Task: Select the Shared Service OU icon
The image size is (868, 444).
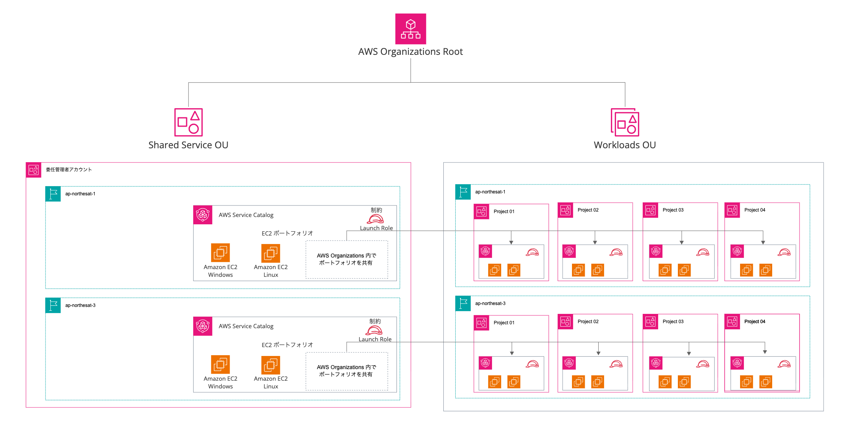Action: click(188, 123)
